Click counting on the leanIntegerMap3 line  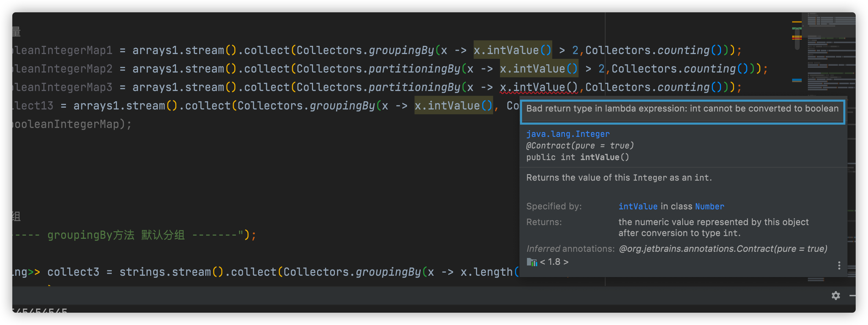pyautogui.click(x=683, y=87)
